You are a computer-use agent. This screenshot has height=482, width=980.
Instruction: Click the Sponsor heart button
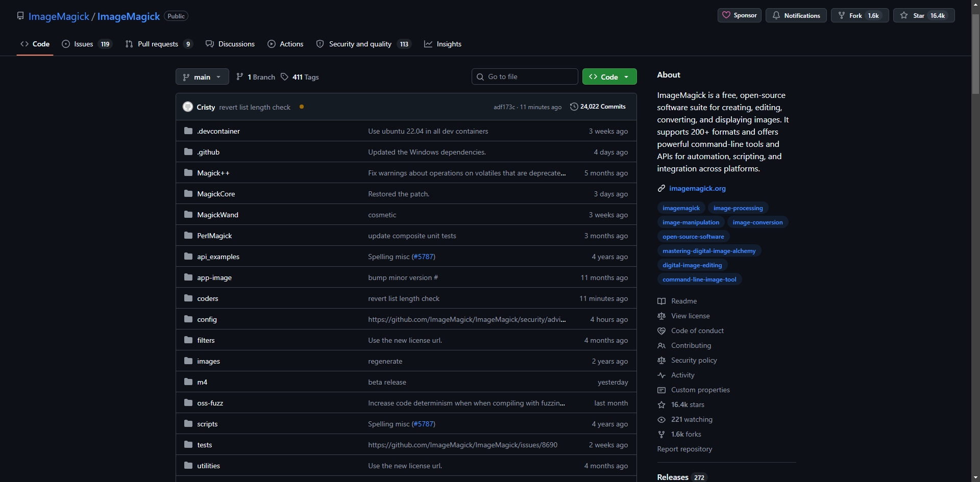pos(740,15)
